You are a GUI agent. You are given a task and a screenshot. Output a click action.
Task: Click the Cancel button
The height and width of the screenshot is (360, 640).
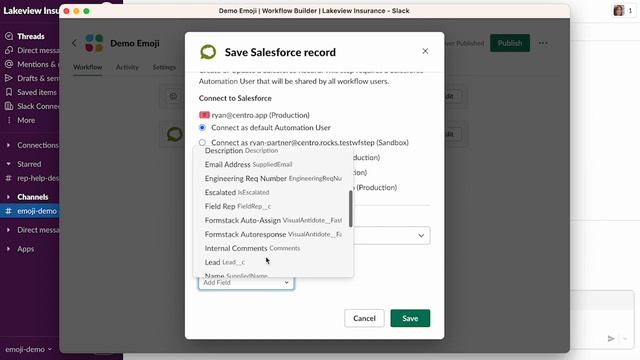[x=364, y=318]
